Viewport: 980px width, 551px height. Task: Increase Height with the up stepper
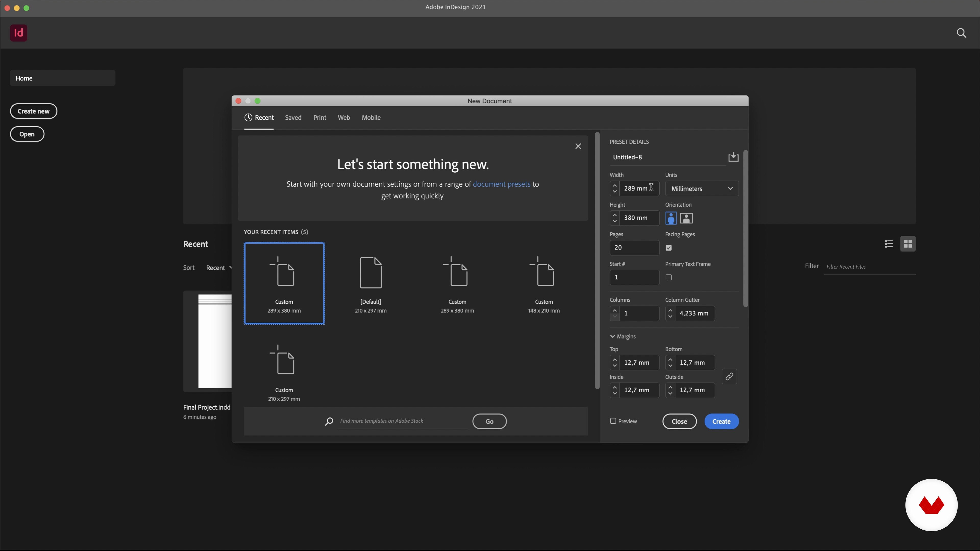pos(615,215)
